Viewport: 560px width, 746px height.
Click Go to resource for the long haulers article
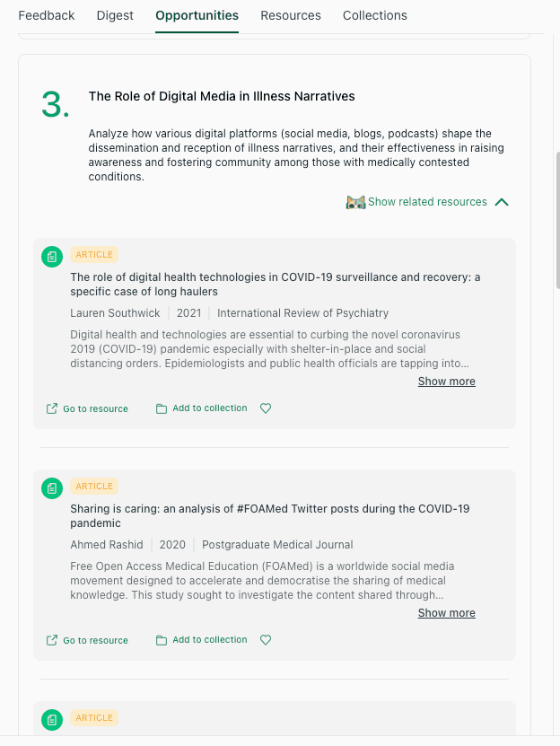95,408
